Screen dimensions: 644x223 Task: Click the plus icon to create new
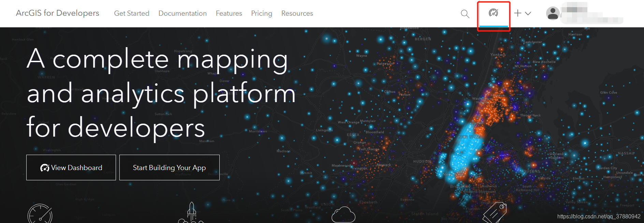[518, 13]
